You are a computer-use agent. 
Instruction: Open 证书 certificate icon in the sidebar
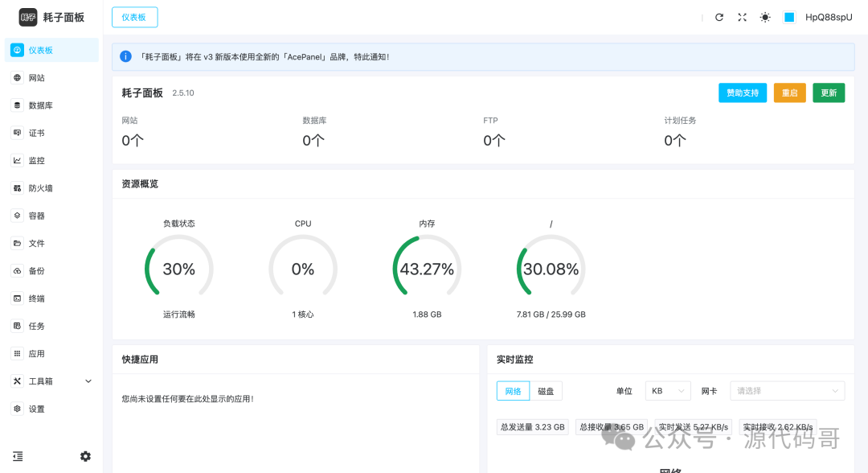[x=17, y=133]
